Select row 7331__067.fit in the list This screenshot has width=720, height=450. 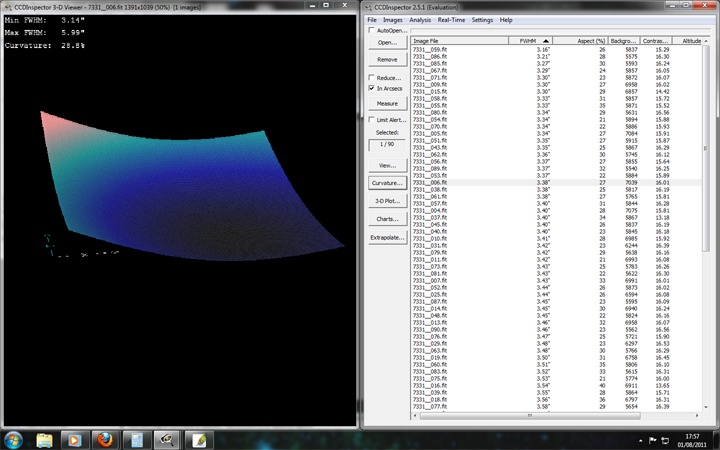coord(556,71)
